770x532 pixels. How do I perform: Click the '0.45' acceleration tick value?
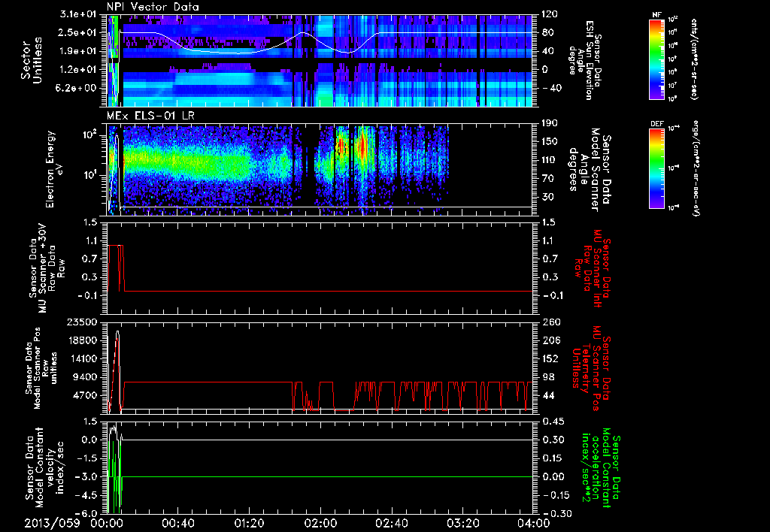pyautogui.click(x=552, y=422)
